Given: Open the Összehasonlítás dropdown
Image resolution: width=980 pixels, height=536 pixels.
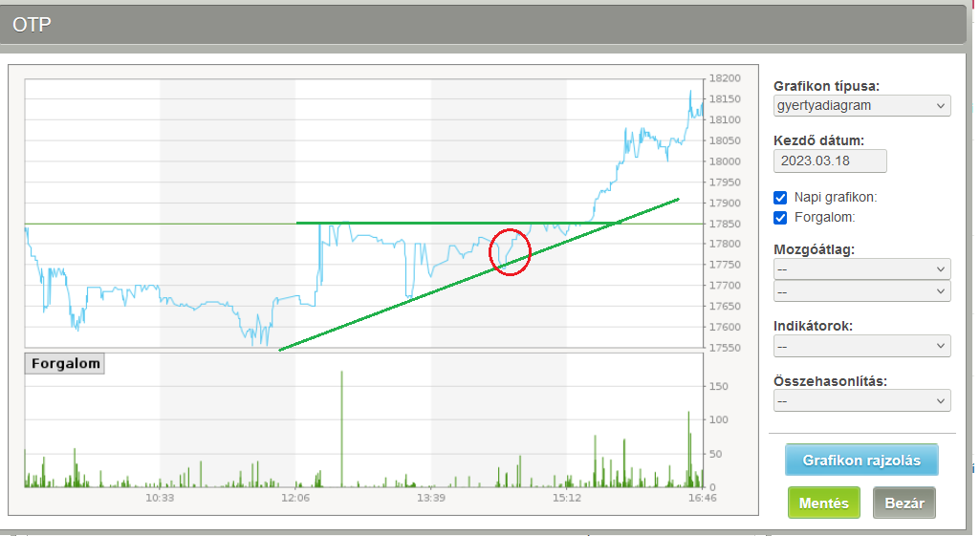Looking at the screenshot, I should click(x=861, y=399).
